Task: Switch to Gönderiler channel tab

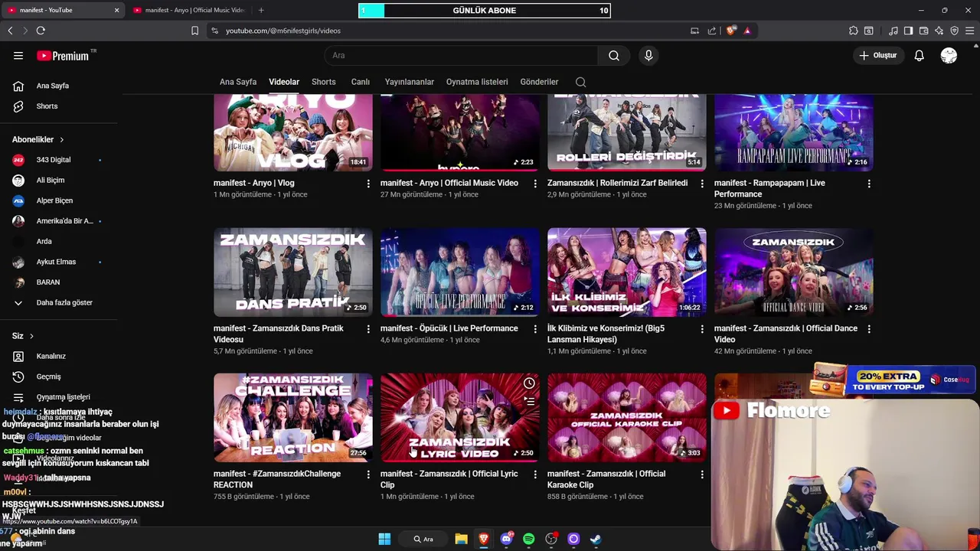Action: point(539,82)
